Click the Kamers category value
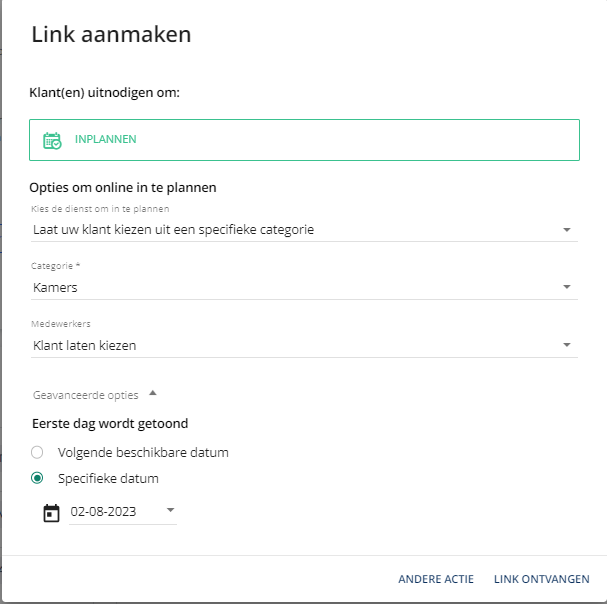Viewport: 607px width, 604px height. pos(55,287)
